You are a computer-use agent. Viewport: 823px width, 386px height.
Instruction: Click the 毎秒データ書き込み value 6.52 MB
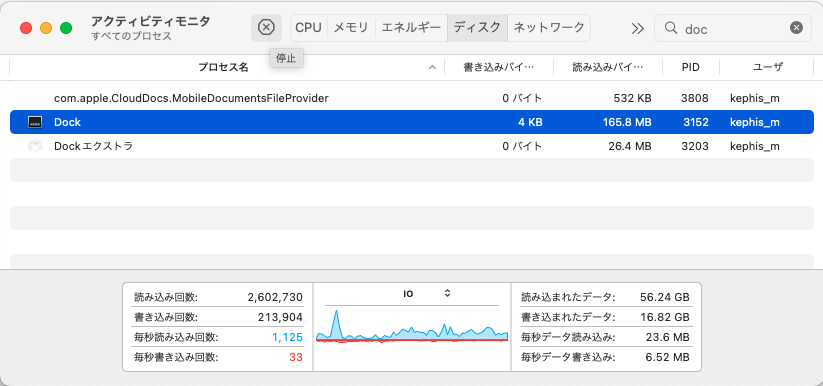coord(667,357)
